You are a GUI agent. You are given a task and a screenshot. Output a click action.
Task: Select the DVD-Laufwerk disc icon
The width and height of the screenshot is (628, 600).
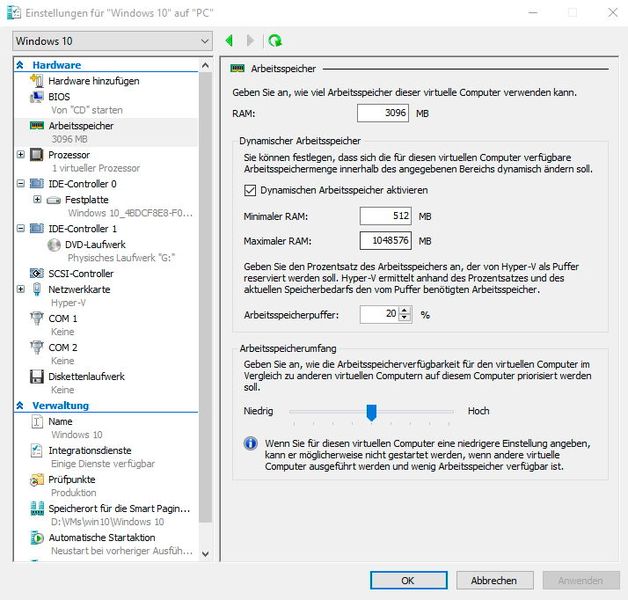54,244
